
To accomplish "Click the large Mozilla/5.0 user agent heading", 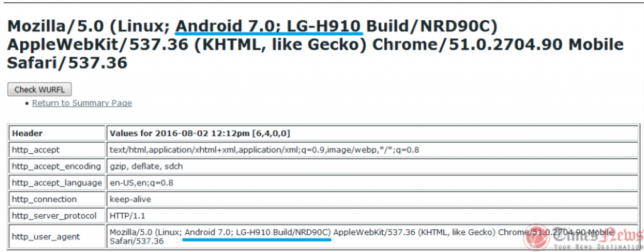I will (x=316, y=45).
